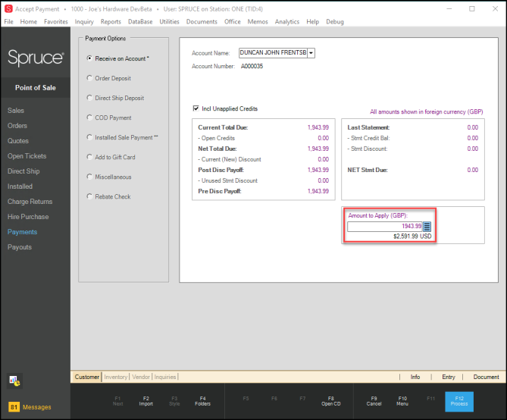Open the DataBase menu
This screenshot has height=420, width=507.
[x=140, y=22]
